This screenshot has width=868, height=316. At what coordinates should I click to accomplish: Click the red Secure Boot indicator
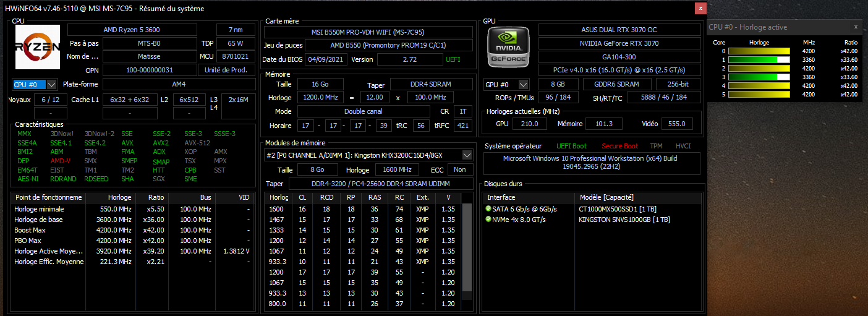coord(619,146)
